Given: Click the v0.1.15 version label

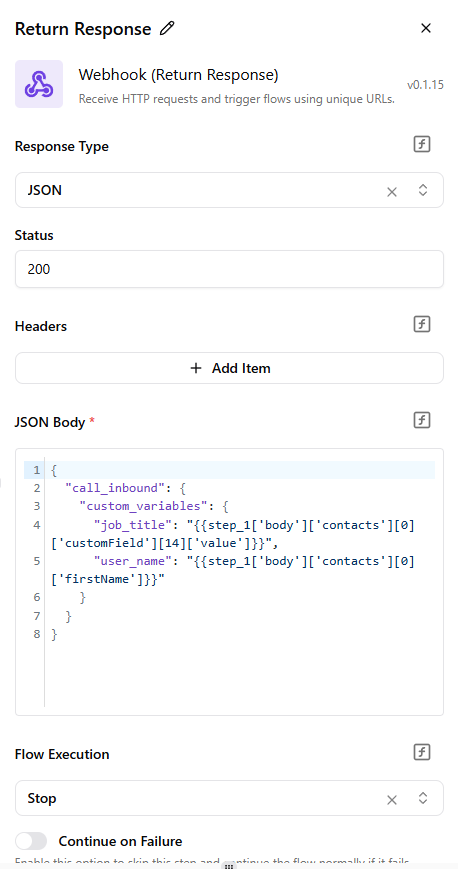Looking at the screenshot, I should [x=425, y=85].
